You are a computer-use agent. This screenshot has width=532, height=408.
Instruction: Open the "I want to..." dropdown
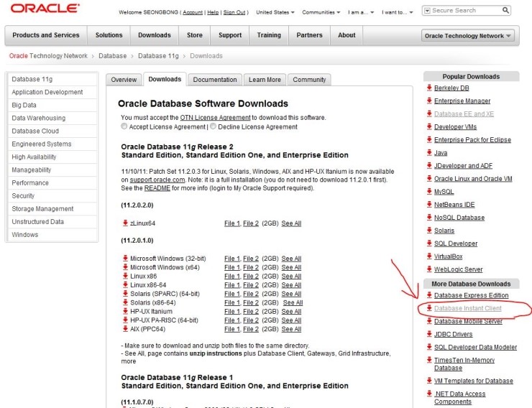pyautogui.click(x=398, y=12)
